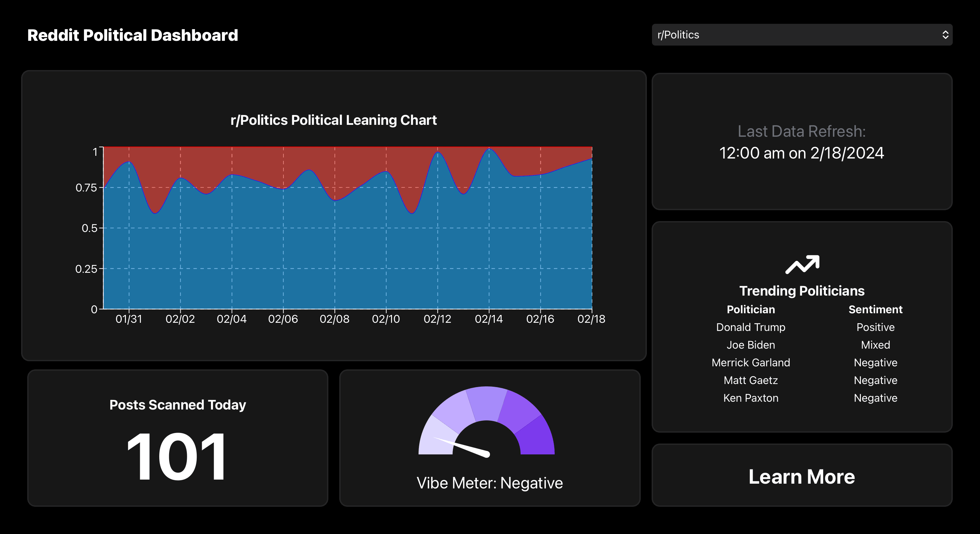Screen dimensions: 980x534
Task: Click the 02/12 label on the chart axis
Action: coord(438,319)
